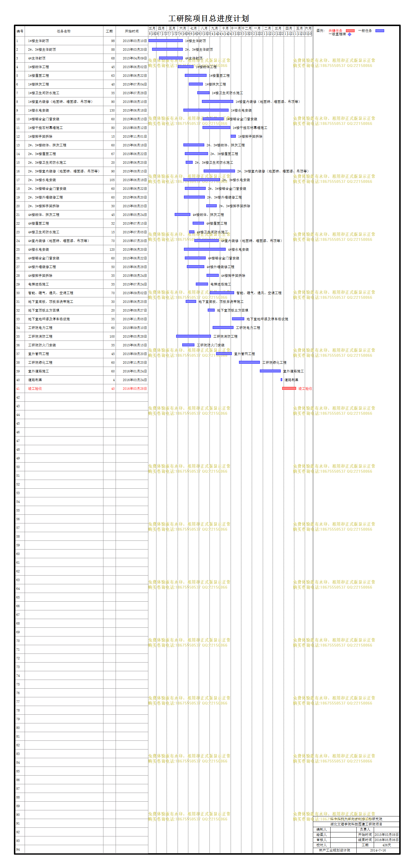Click task name cell 1#楼干挂石材幕墙施工 in row 11

(64, 128)
